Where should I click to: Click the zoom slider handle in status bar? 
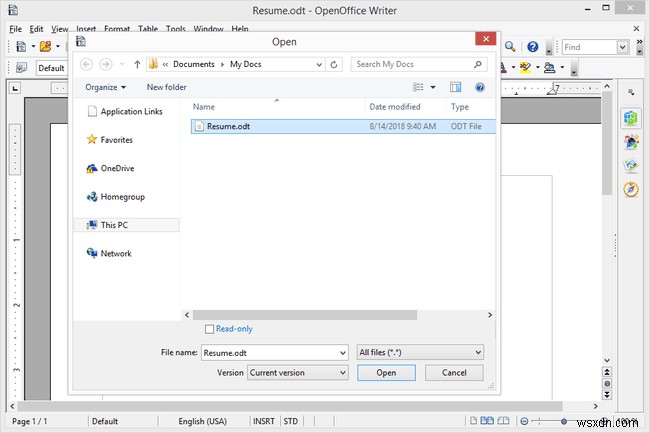[x=564, y=421]
